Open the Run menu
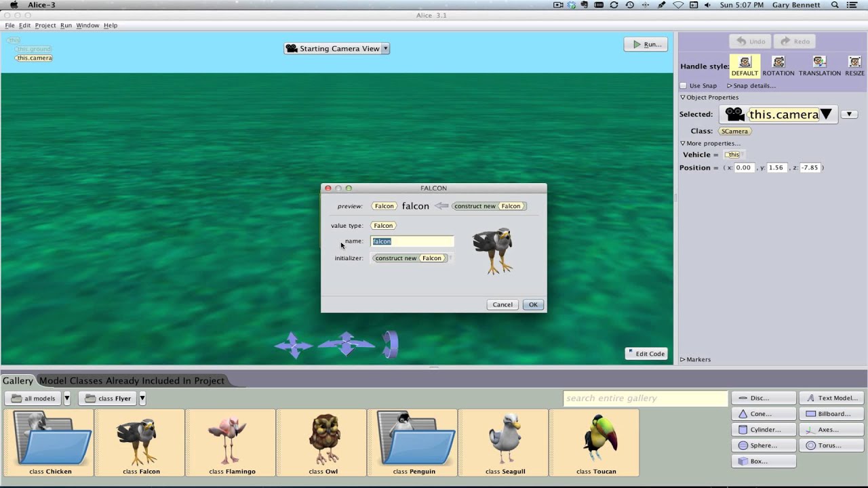The image size is (868, 488). (x=66, y=25)
